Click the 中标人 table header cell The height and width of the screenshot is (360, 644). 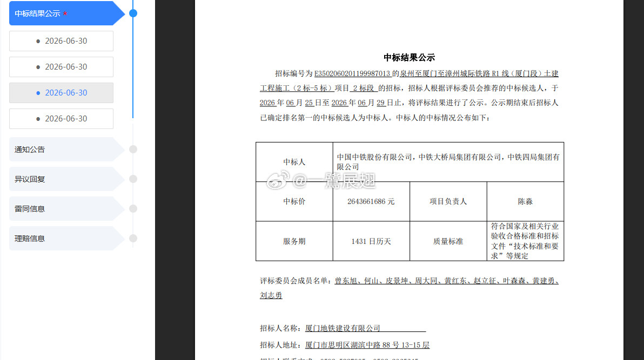click(294, 162)
